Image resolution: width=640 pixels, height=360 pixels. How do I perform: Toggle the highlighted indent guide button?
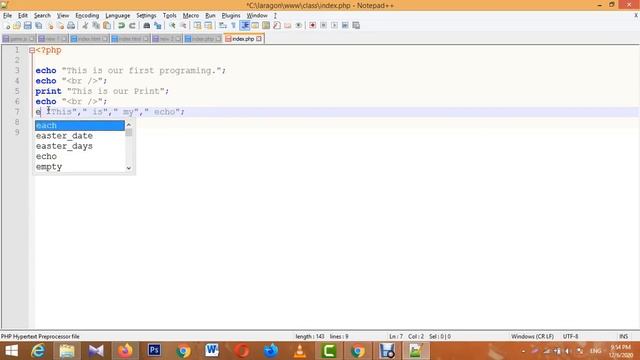[x=244, y=25]
